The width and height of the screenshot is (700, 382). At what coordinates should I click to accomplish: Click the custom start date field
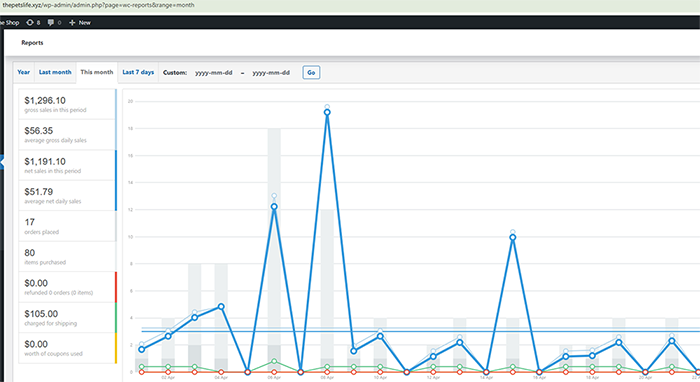point(214,73)
